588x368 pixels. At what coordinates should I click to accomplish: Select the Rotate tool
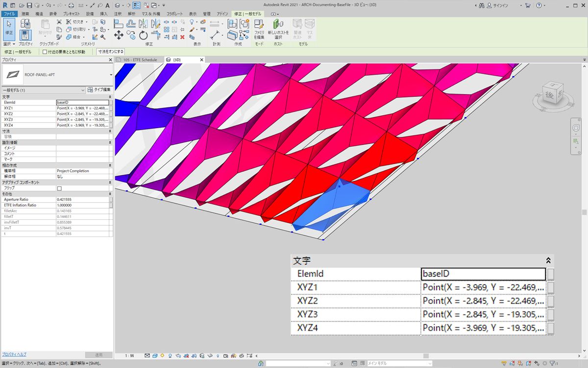coord(144,35)
